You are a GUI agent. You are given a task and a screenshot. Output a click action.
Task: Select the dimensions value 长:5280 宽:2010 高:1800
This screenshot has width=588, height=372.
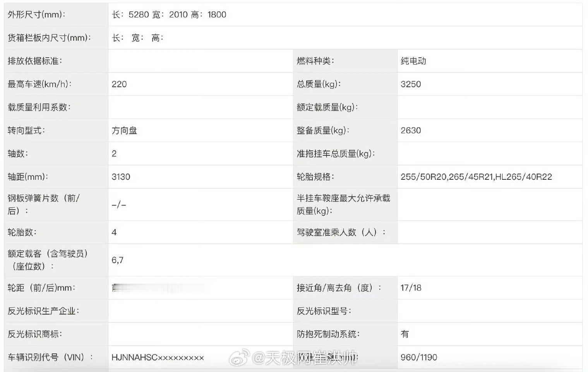(169, 15)
